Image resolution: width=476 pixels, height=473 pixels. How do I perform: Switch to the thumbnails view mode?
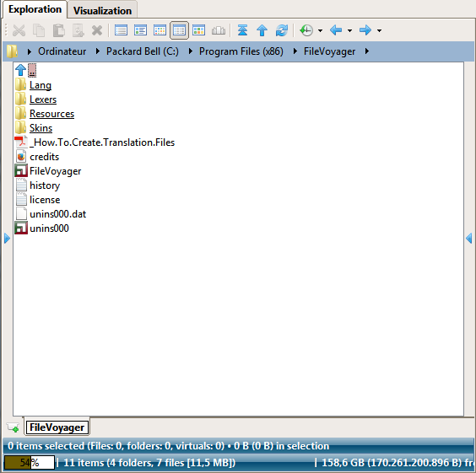(198, 30)
